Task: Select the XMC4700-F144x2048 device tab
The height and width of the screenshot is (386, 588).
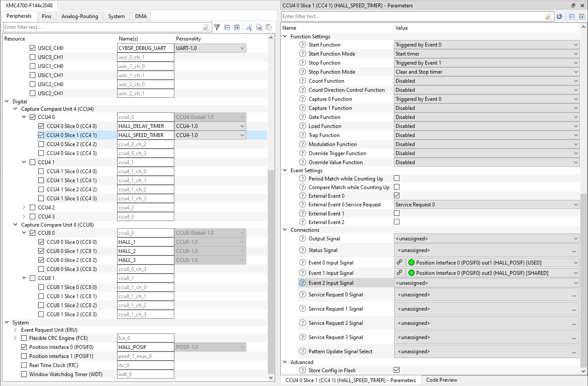Action: (29, 5)
